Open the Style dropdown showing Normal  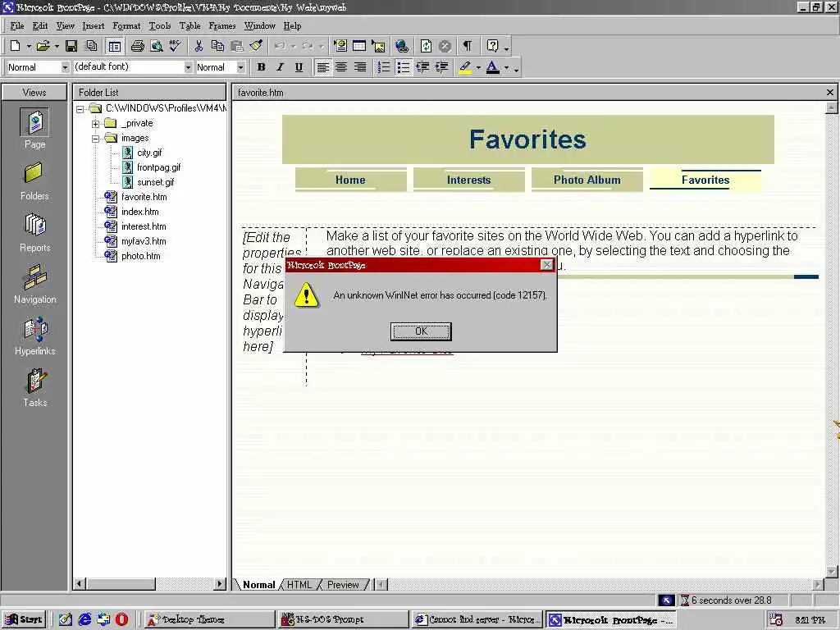pyautogui.click(x=64, y=67)
